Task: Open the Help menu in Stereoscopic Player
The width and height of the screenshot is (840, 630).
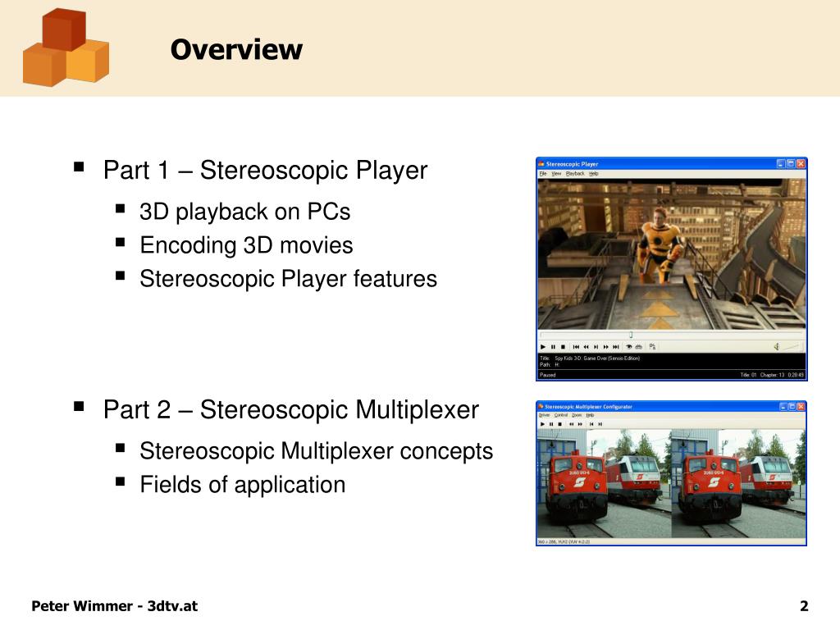Action: 594,174
